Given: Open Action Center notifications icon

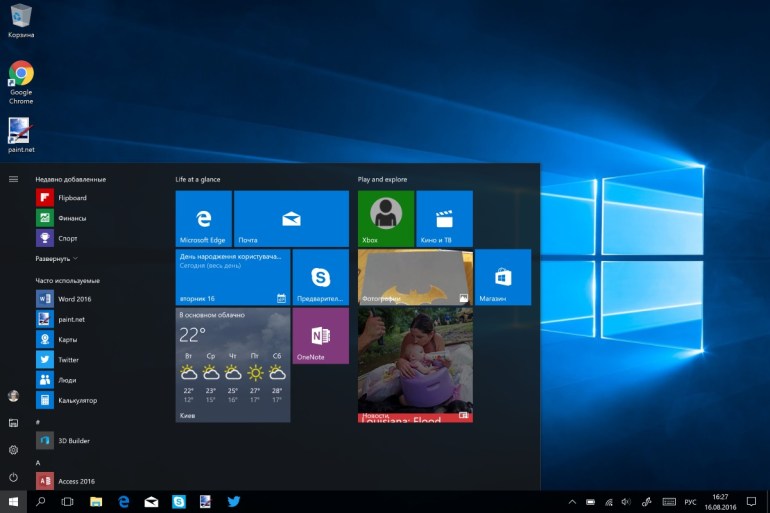Looking at the screenshot, I should tap(751, 502).
